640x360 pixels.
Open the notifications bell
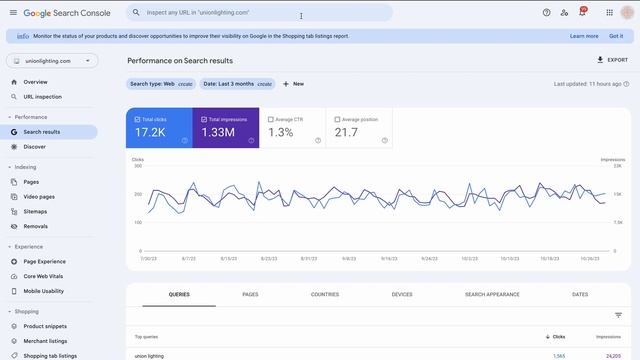[582, 12]
